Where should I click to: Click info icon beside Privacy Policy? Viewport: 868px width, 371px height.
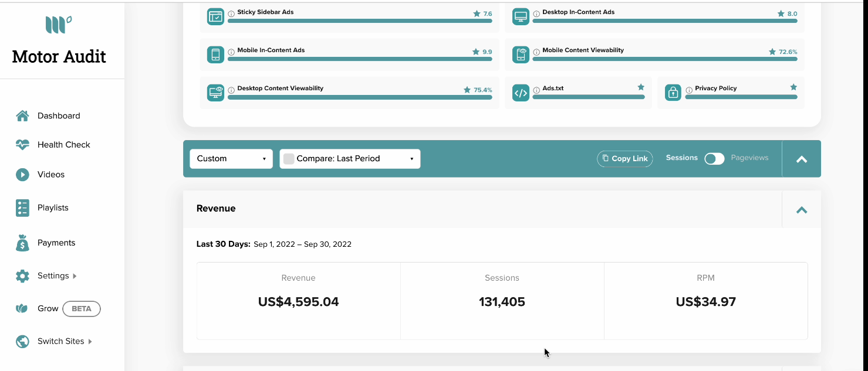tap(689, 90)
